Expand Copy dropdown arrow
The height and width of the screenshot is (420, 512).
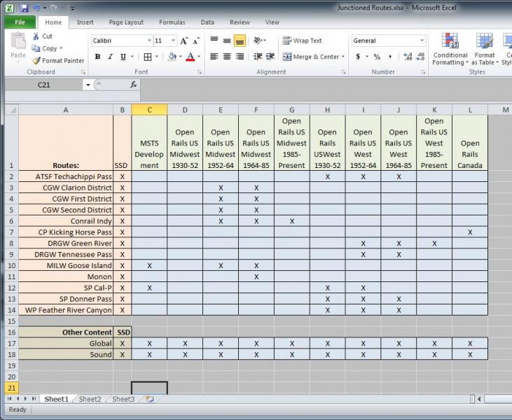pos(61,48)
